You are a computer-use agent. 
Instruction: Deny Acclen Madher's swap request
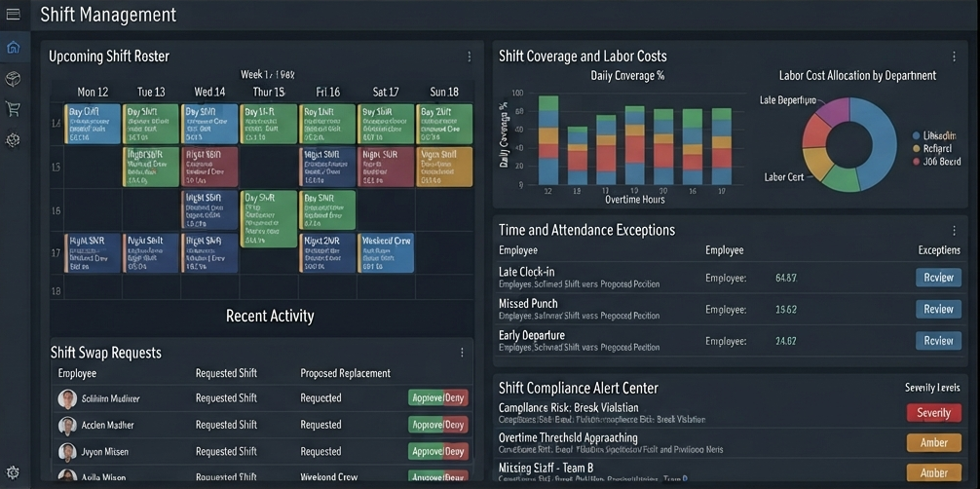tap(456, 425)
